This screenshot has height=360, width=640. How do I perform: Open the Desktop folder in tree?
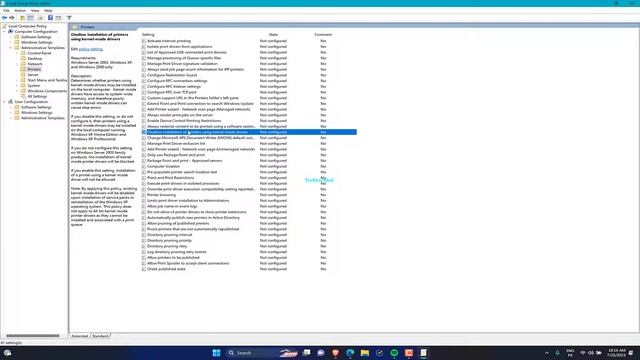[x=35, y=58]
